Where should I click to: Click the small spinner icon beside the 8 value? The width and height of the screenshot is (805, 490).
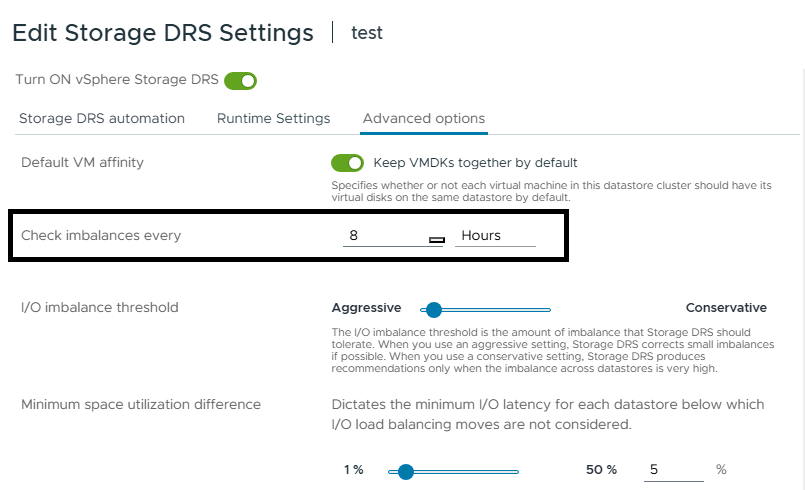pos(436,239)
